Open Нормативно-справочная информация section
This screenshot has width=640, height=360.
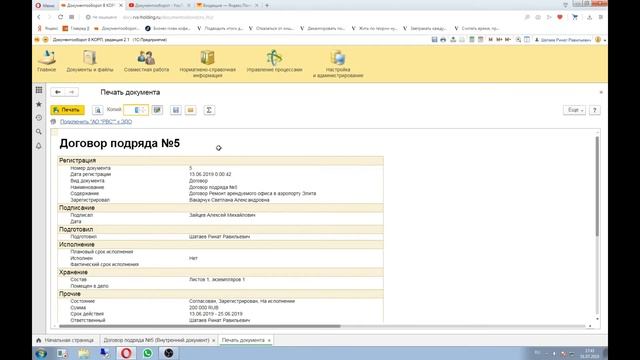(x=207, y=64)
